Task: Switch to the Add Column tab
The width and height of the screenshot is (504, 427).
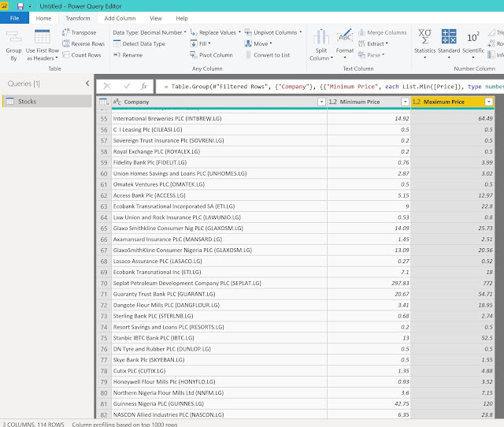Action: coord(120,18)
